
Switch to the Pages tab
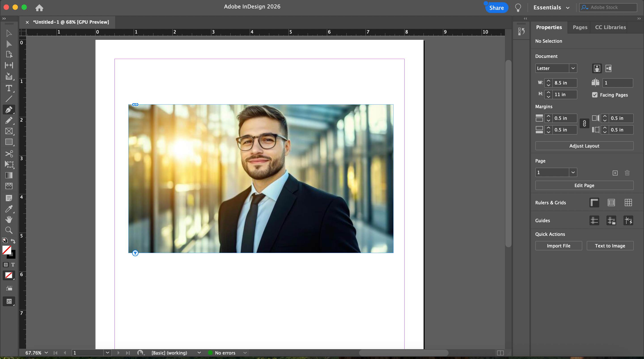tap(580, 27)
